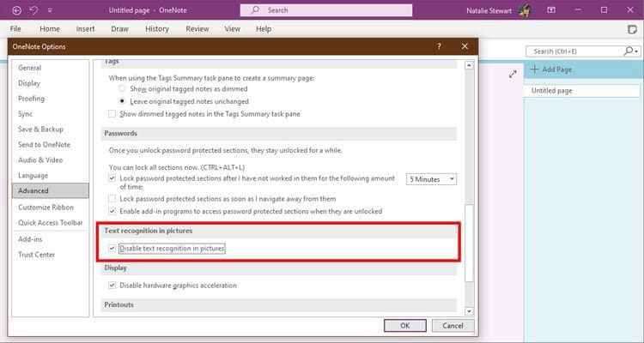644x343 pixels.
Task: Click scroll down arrow in options pane
Action: tap(469, 311)
